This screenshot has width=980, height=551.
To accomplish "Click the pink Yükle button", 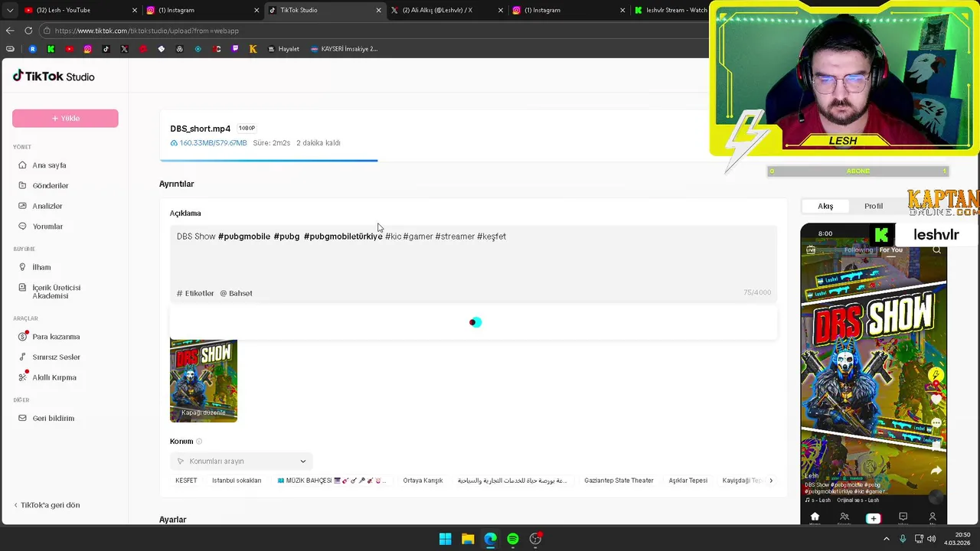I will [65, 118].
